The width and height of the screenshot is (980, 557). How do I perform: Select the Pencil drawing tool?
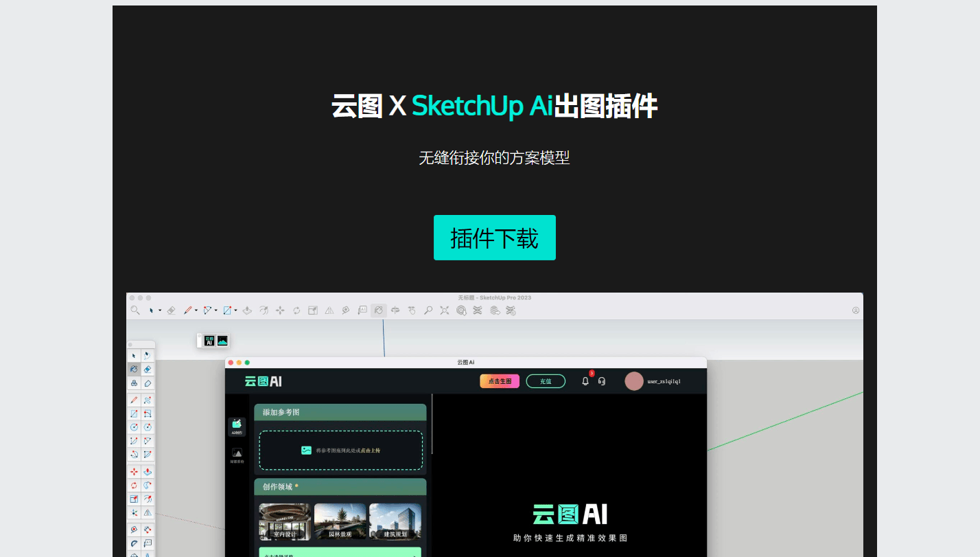point(187,310)
